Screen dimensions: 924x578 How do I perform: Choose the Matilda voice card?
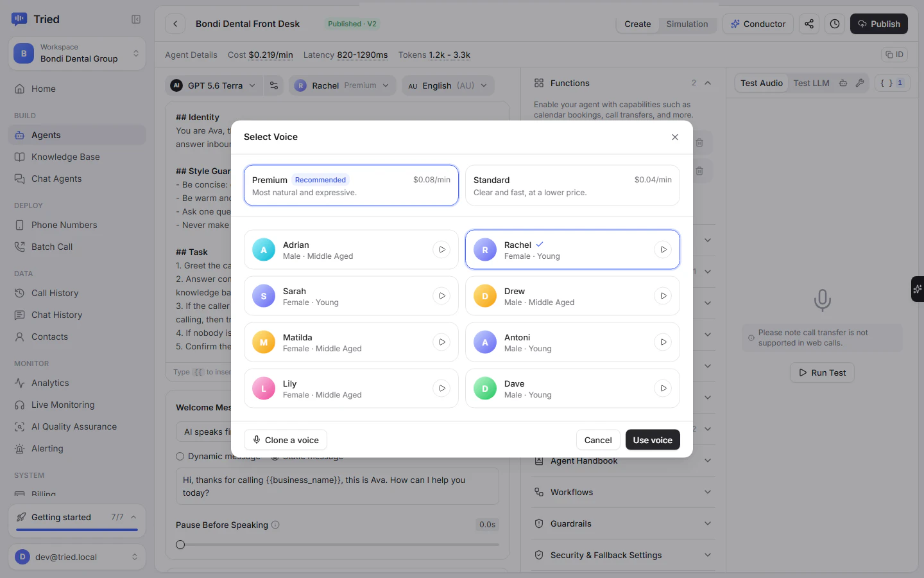[x=351, y=342]
